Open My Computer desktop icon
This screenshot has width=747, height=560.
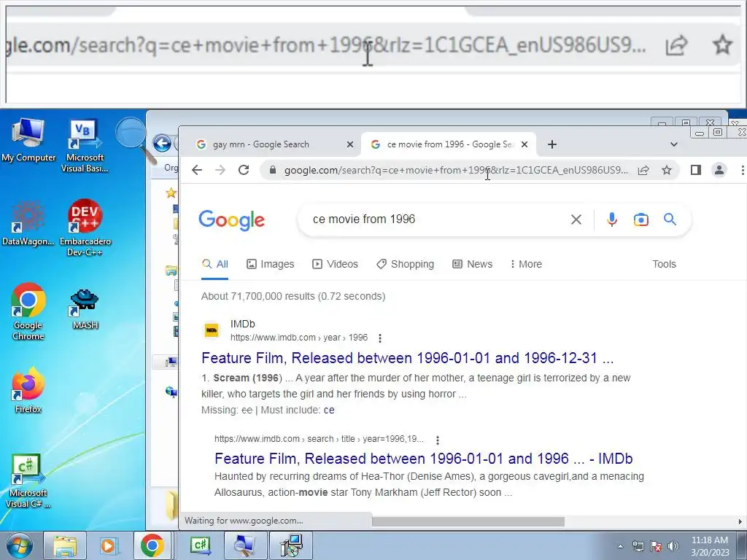click(28, 139)
